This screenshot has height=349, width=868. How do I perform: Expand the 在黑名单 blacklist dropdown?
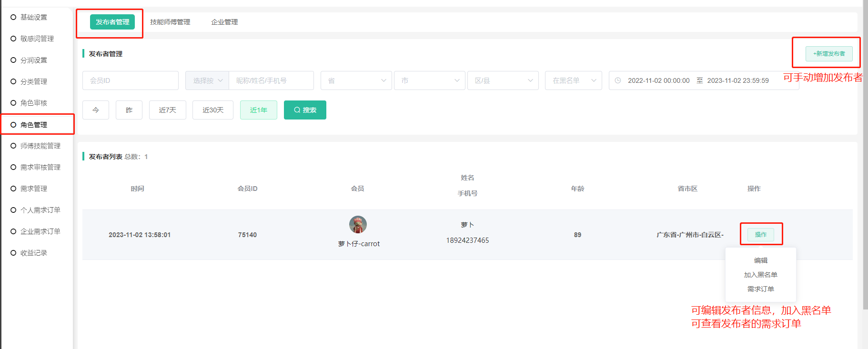(574, 80)
